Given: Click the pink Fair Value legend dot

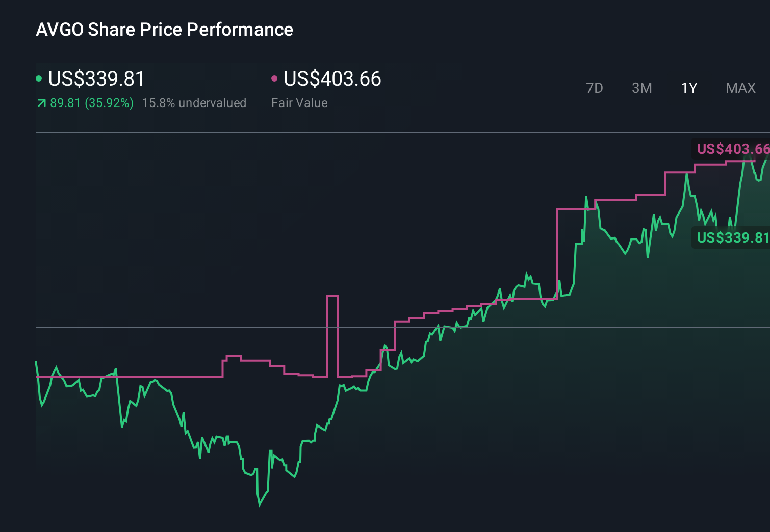Looking at the screenshot, I should pyautogui.click(x=275, y=78).
